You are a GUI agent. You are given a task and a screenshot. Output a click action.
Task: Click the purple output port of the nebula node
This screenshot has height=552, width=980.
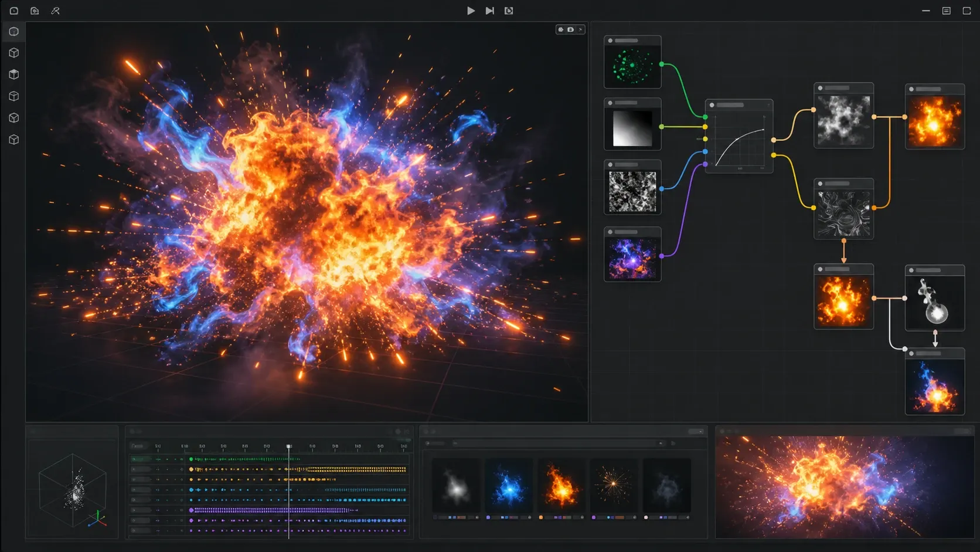click(x=662, y=256)
